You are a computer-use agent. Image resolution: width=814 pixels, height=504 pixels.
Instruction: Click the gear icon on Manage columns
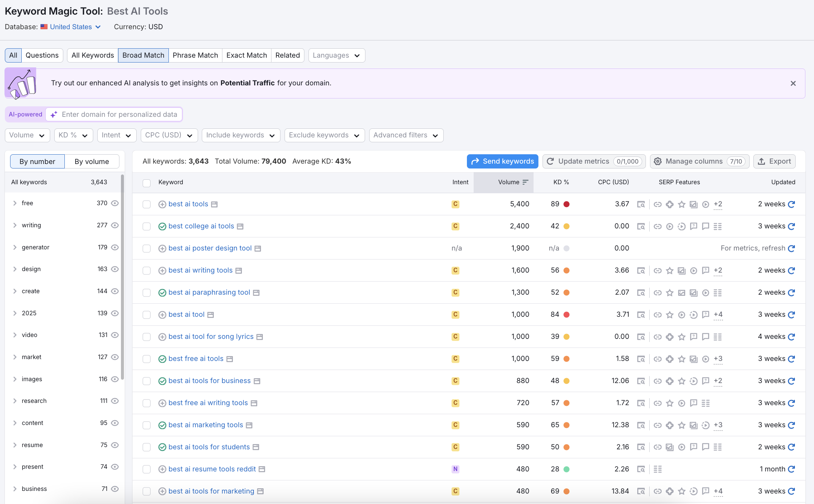tap(658, 161)
